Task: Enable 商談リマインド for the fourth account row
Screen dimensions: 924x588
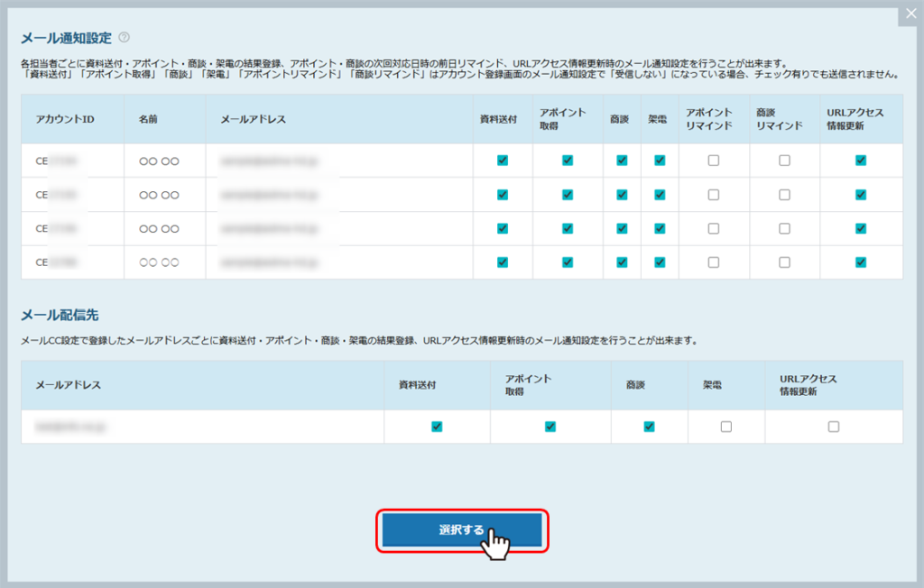Action: [784, 262]
